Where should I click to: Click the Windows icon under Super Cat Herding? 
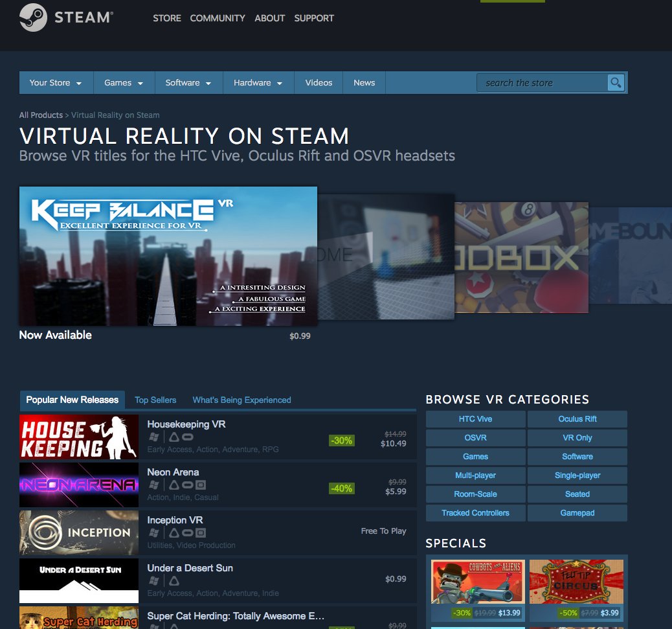click(153, 626)
